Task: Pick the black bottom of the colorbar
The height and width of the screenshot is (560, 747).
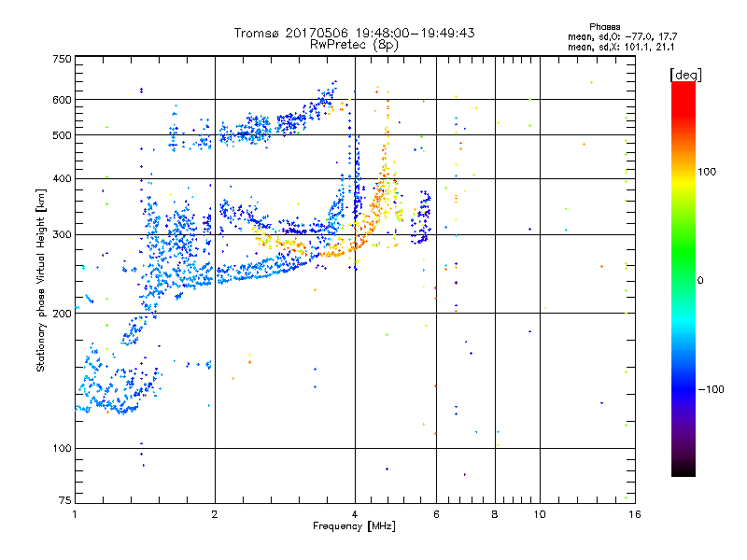Action: point(684,471)
